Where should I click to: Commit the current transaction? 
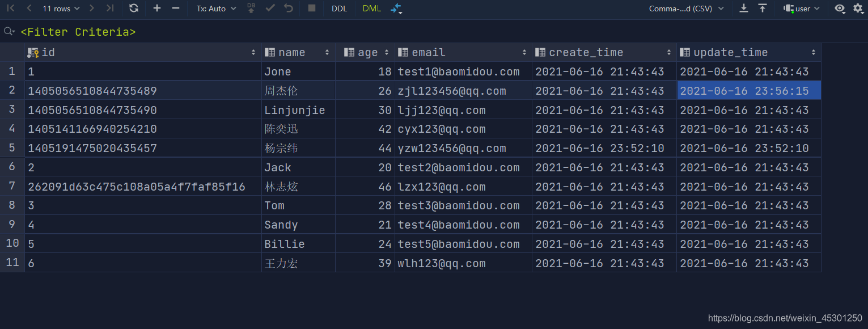(x=270, y=9)
